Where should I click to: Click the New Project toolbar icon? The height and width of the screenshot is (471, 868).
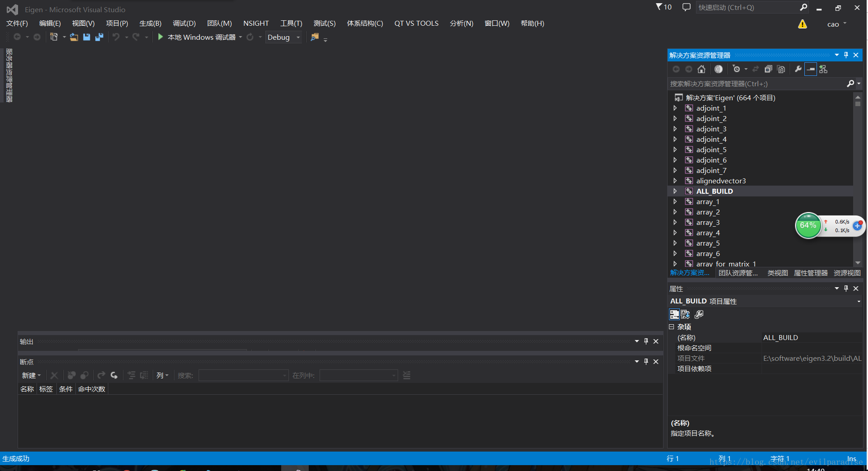(54, 37)
